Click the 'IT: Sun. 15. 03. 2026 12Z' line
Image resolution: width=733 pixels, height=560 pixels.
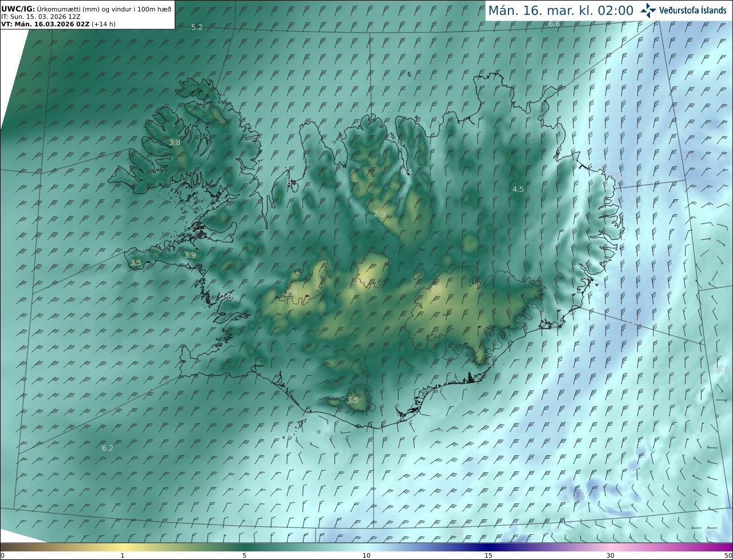pyautogui.click(x=41, y=17)
